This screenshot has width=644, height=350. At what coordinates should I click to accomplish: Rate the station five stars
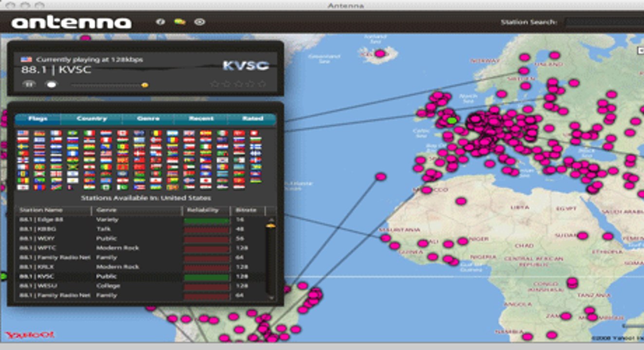262,84
